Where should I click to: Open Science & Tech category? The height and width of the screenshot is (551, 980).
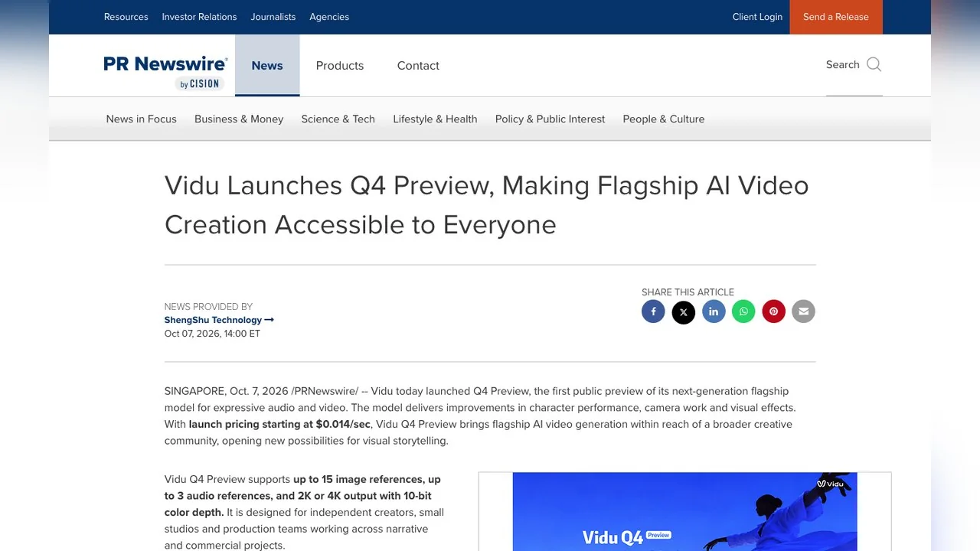coord(338,119)
